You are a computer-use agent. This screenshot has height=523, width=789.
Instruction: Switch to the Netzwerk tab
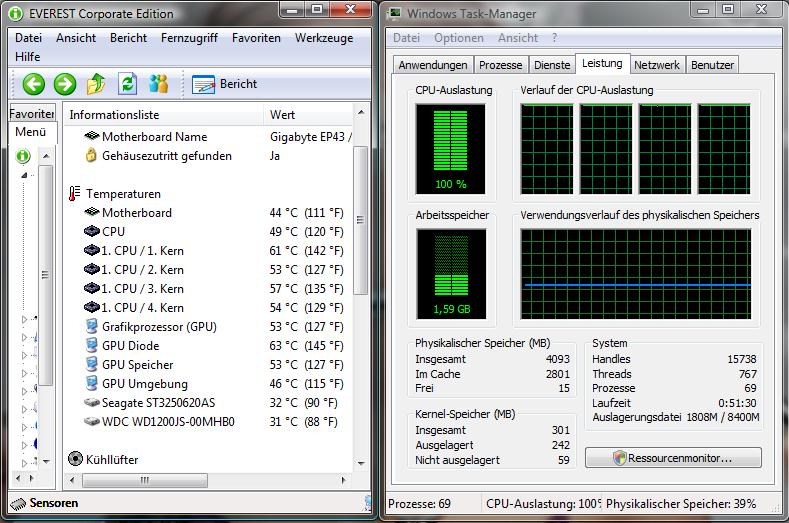coord(657,65)
